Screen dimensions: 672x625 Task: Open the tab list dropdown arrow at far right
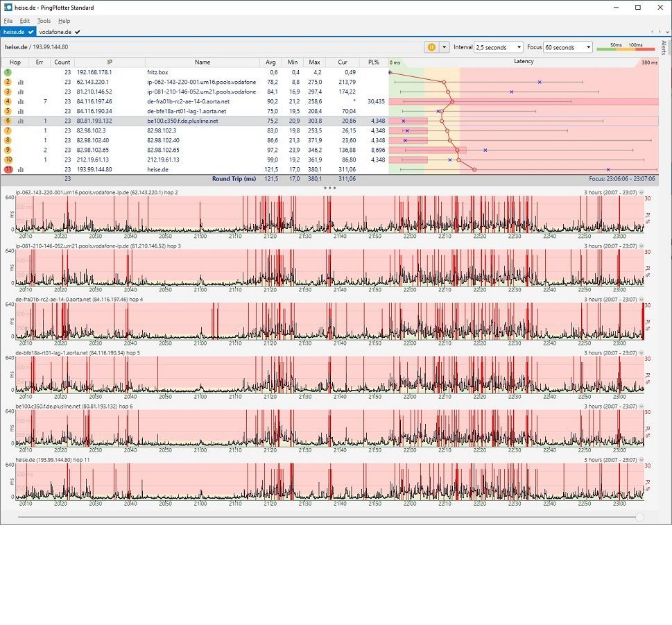point(667,32)
